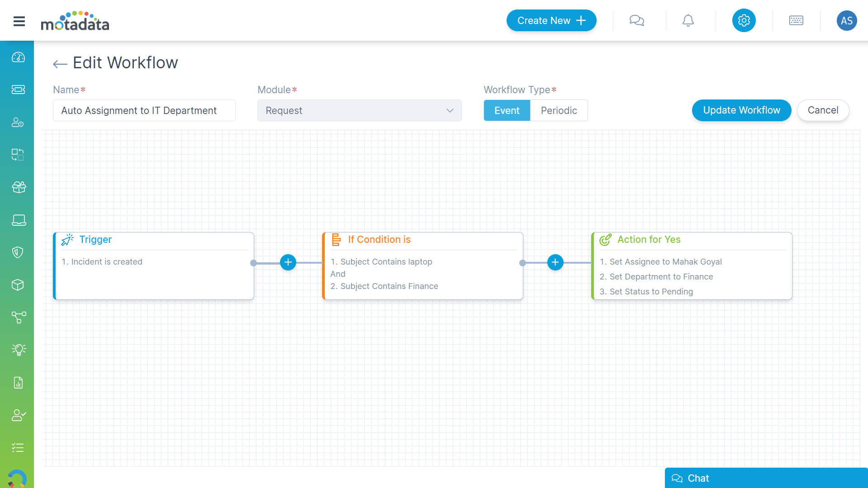Open the AS user profile avatar menu
The width and height of the screenshot is (868, 488).
point(846,21)
